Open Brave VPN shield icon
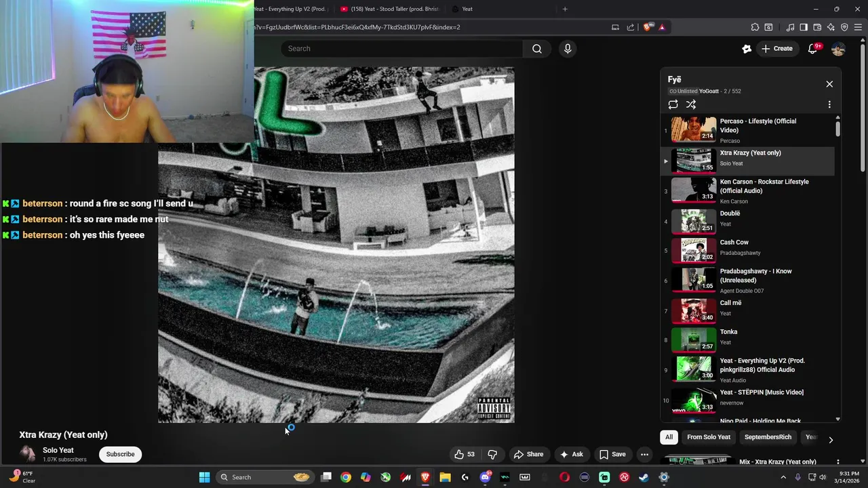868x488 pixels. (844, 27)
